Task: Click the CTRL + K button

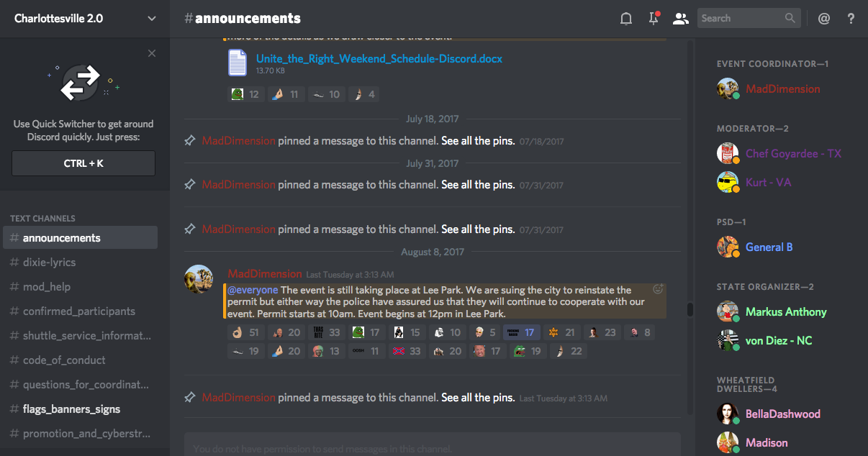Action: click(x=83, y=163)
